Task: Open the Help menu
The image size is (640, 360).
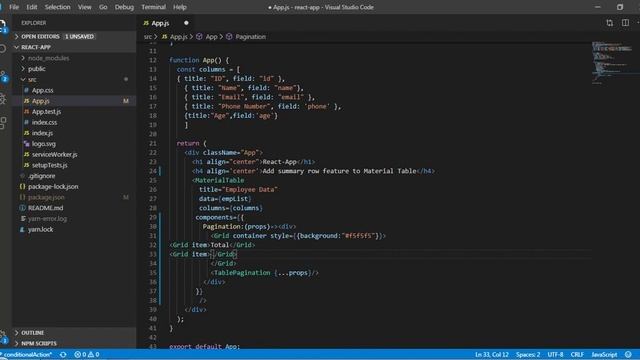Action: [180, 7]
